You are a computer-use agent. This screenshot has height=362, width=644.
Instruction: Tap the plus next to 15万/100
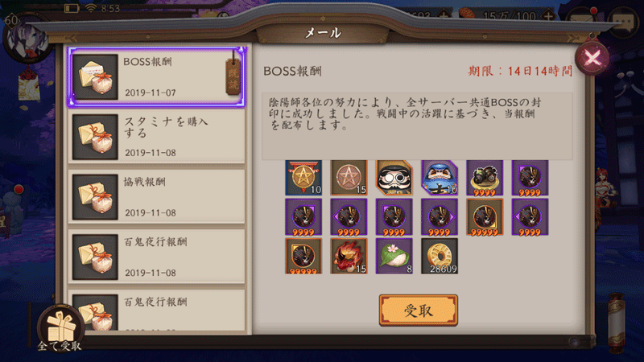pos(549,16)
